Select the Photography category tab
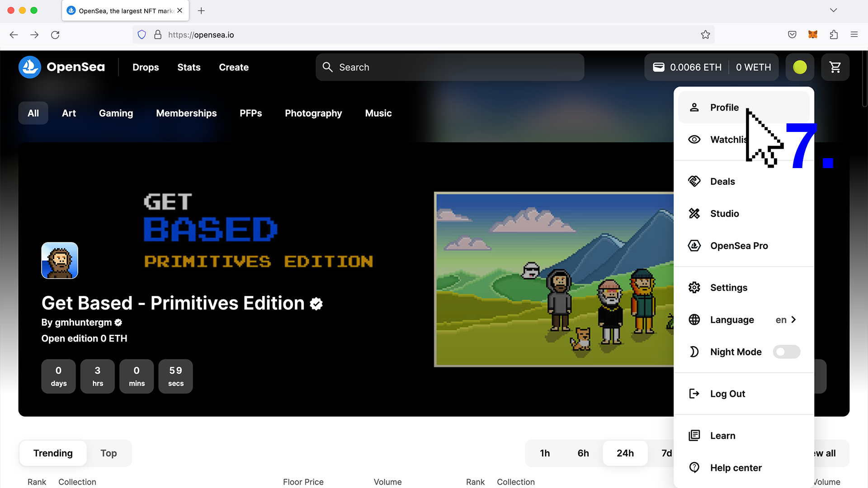868x488 pixels. coord(313,113)
